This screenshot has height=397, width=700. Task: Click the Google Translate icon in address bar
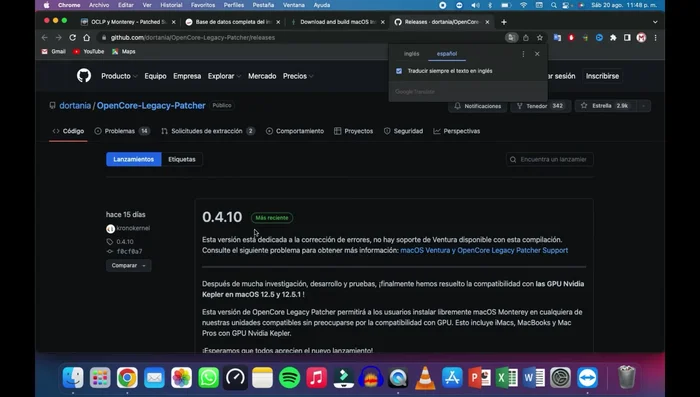pos(511,38)
